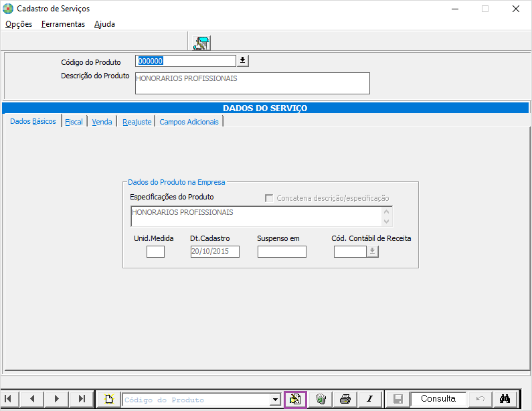
Task: Open the Ferramentas menu
Action: 63,24
